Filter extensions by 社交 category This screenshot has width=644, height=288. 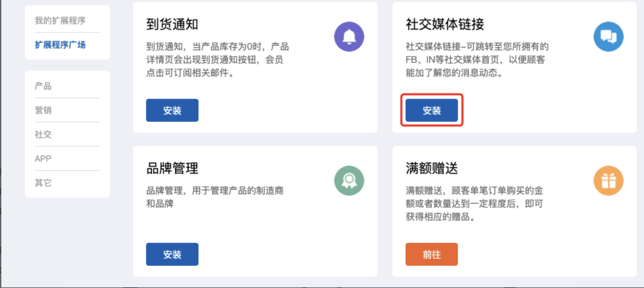43,135
